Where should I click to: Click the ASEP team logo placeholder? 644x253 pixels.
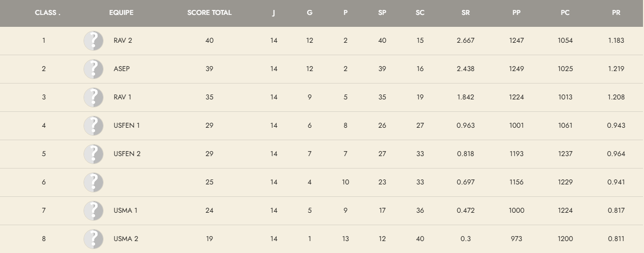pyautogui.click(x=94, y=69)
